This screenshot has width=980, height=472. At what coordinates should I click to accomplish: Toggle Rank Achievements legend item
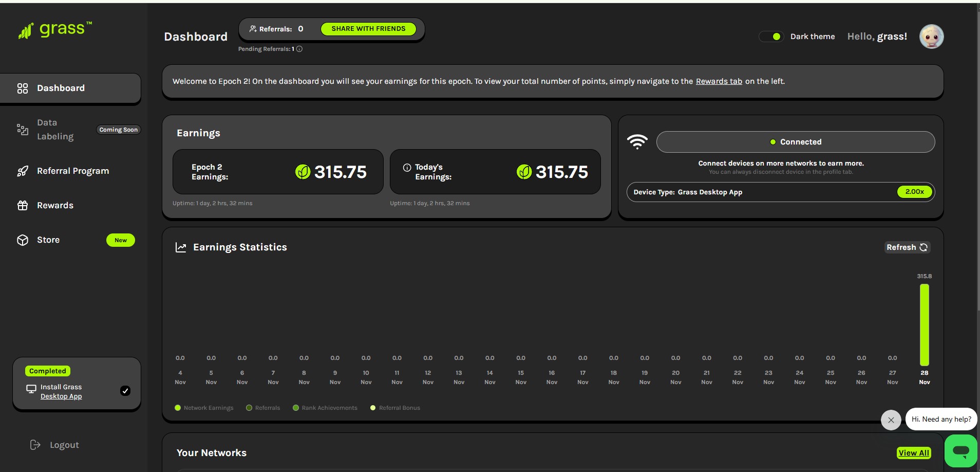(x=325, y=408)
